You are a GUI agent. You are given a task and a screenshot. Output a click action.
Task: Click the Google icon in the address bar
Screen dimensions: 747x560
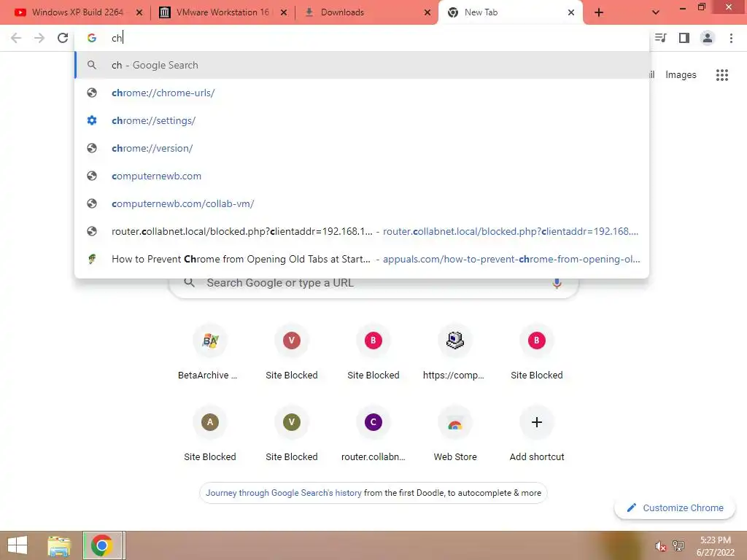[92, 38]
